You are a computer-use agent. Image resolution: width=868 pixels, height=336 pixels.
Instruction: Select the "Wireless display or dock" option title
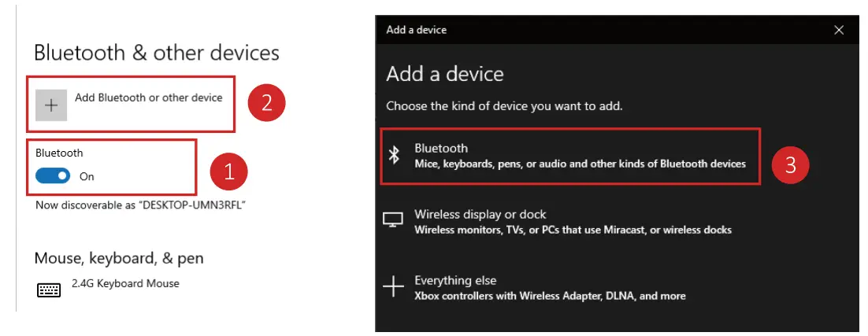point(480,214)
